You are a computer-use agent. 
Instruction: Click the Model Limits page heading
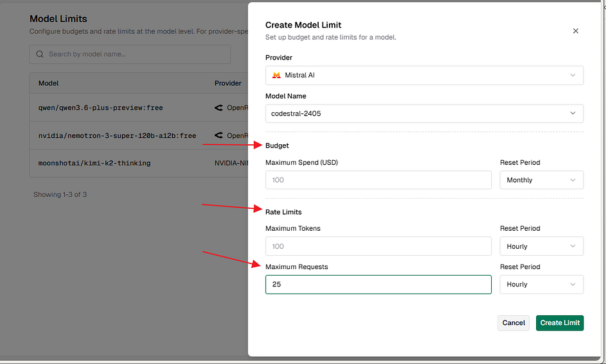tap(58, 19)
